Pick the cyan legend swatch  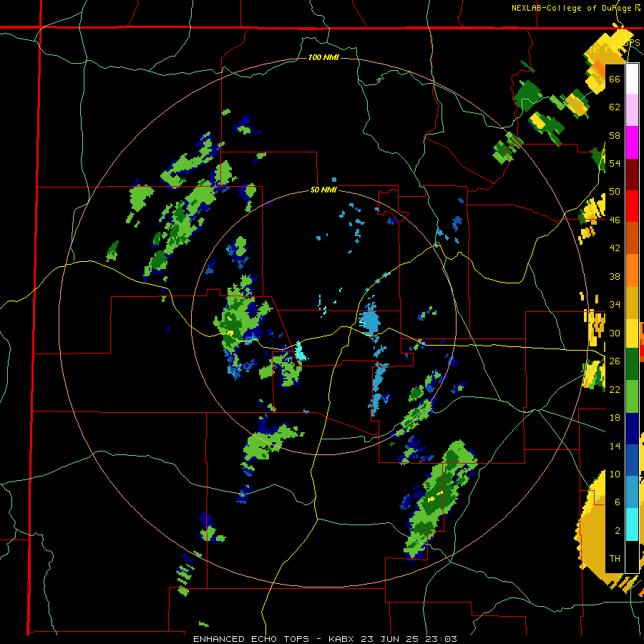(x=632, y=524)
